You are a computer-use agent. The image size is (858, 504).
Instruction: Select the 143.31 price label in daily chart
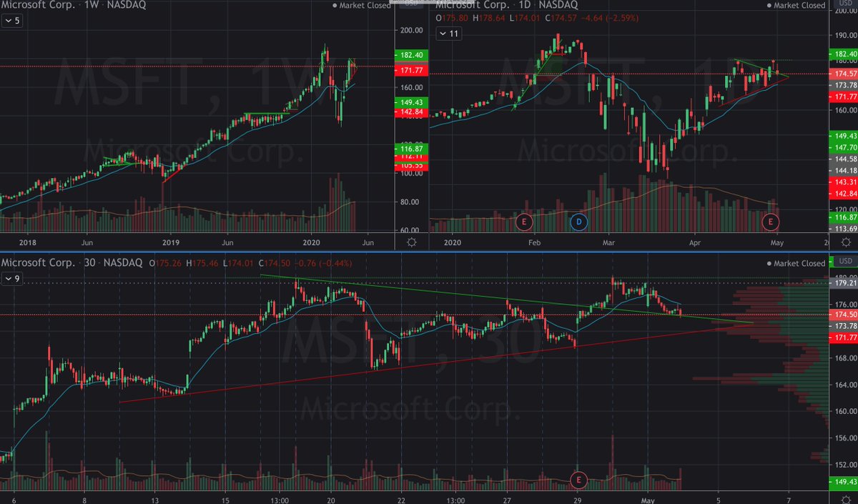(842, 182)
